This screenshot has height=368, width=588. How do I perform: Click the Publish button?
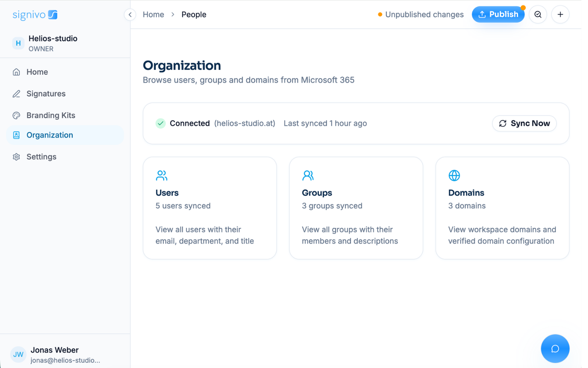pyautogui.click(x=498, y=14)
